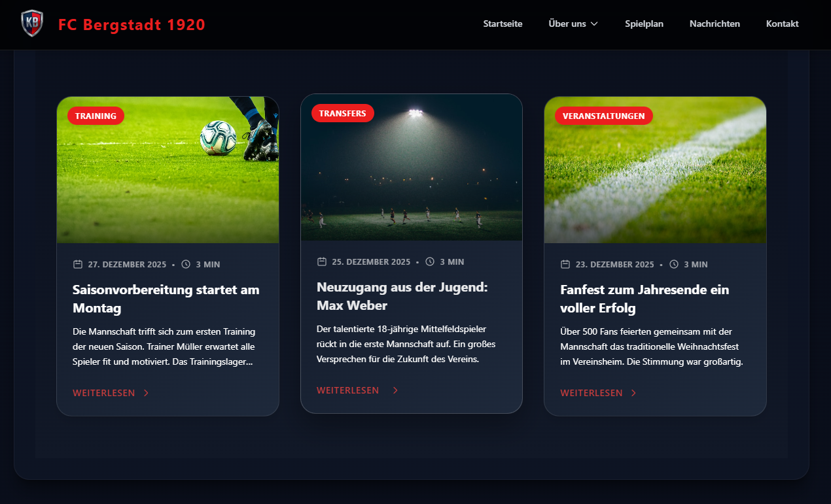Select the red VERANSTALTUNGEN tag
Image resolution: width=831 pixels, height=504 pixels.
tap(604, 116)
